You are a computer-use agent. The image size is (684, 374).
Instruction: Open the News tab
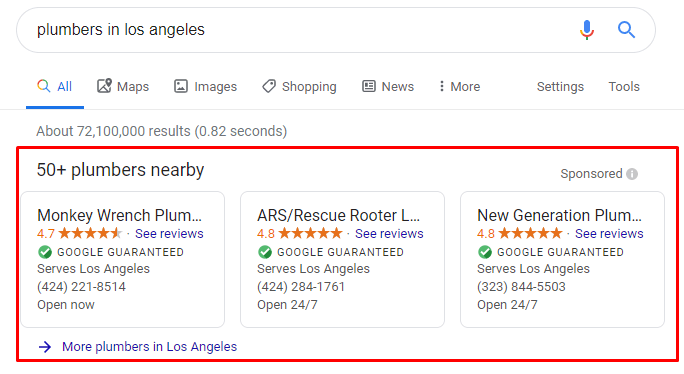point(388,86)
